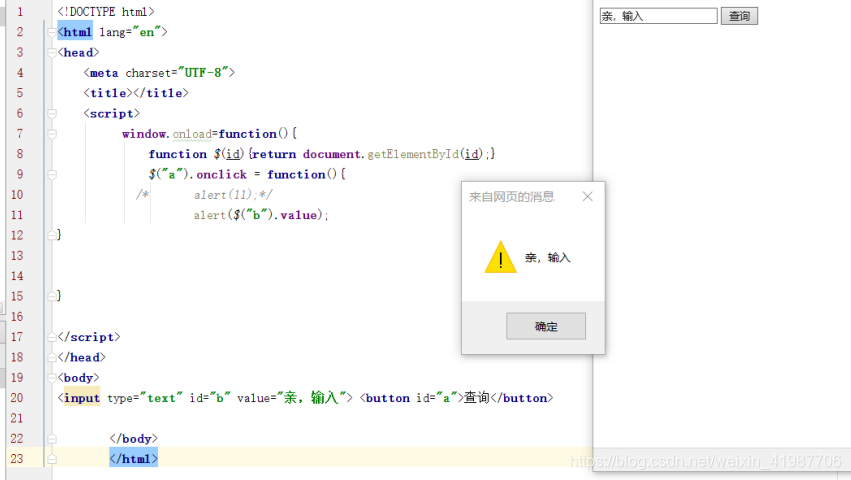Click the highlighted closing </html> tag
This screenshot has width=851, height=480.
tap(134, 459)
